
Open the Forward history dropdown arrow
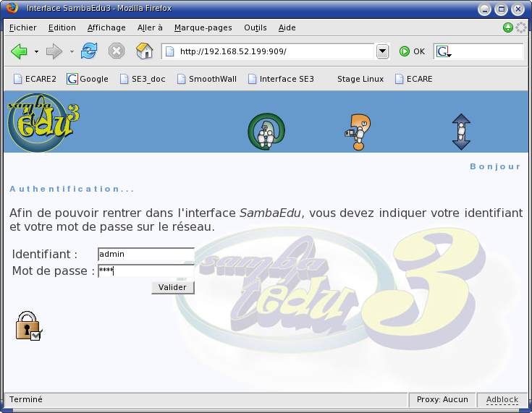click(72, 51)
